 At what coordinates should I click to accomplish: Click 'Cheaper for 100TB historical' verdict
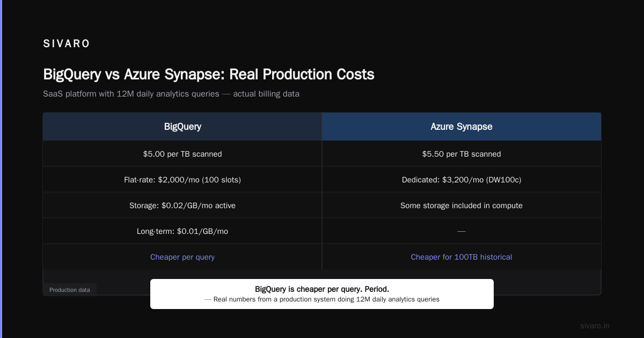point(462,257)
